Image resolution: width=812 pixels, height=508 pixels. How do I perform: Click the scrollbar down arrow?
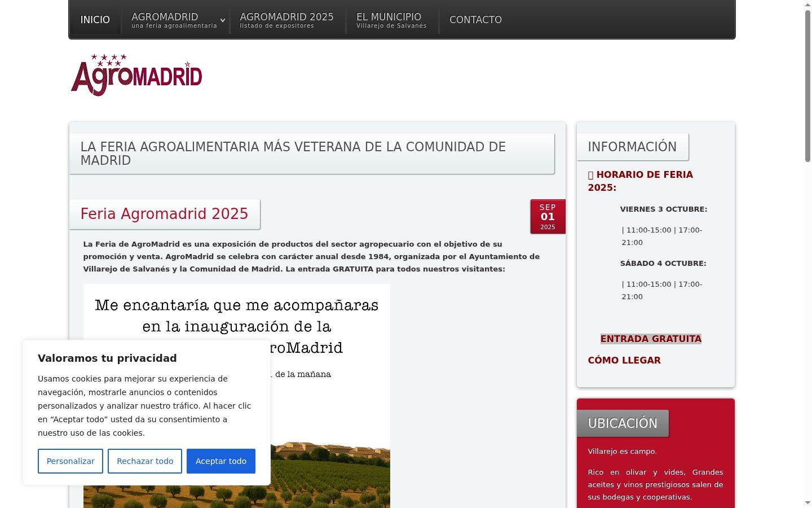(807, 502)
